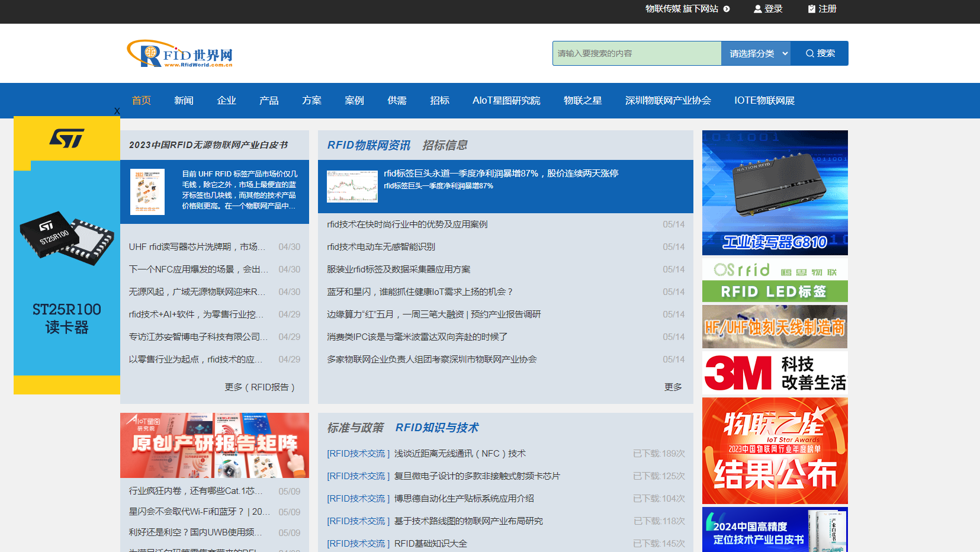The width and height of the screenshot is (980, 552).
Task: Open the 产品 nav item
Action: click(269, 101)
